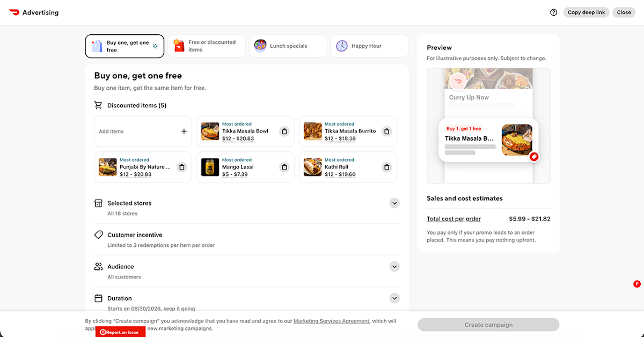Remove Mango Lassi with the trash icon
Screen dimensions: 644x337
284,167
